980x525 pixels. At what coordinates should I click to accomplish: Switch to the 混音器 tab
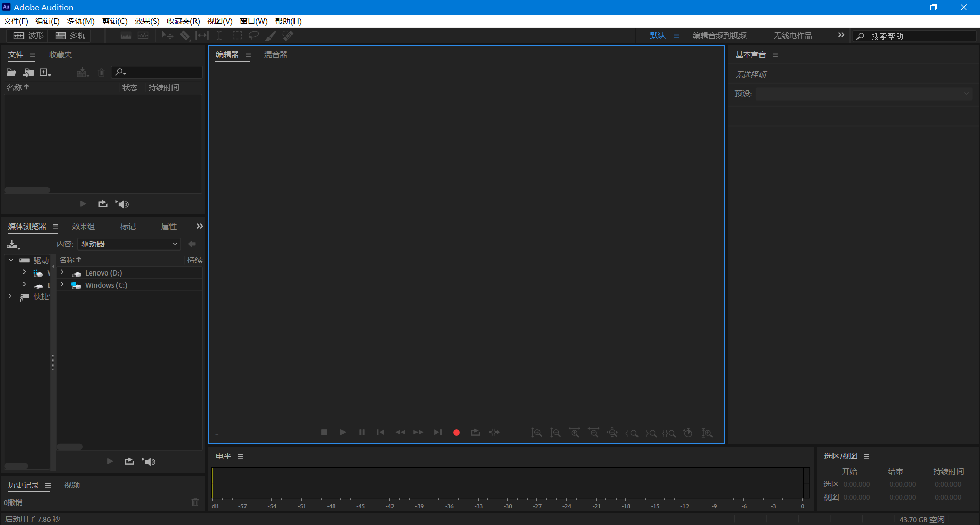276,55
